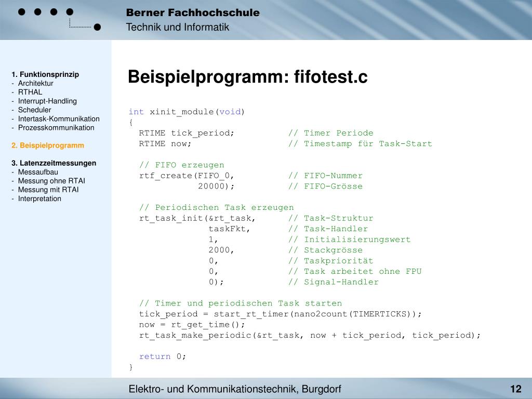Click the slide title Beispielprogramm: fifotest.c
This screenshot has width=532, height=399.
pyautogui.click(x=248, y=77)
